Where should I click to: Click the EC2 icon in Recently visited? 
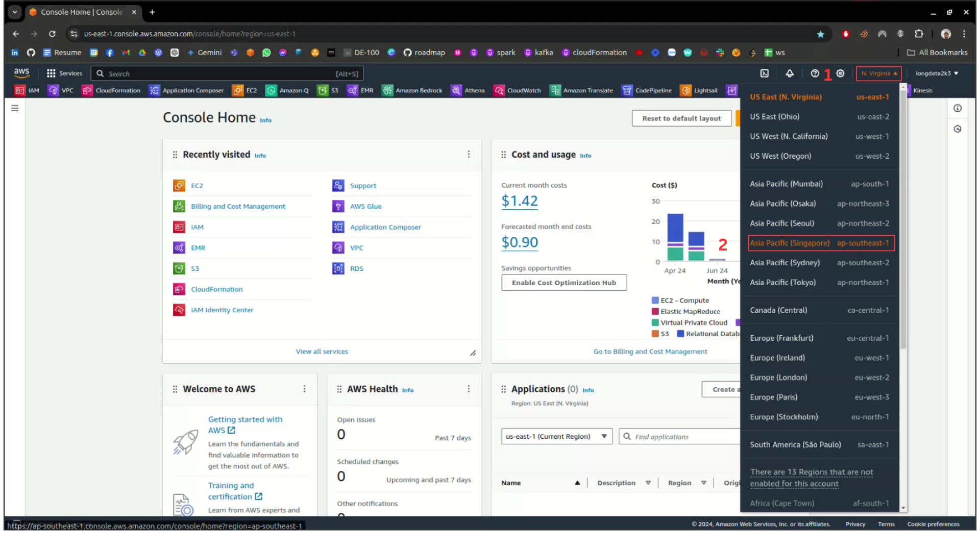[x=179, y=186]
